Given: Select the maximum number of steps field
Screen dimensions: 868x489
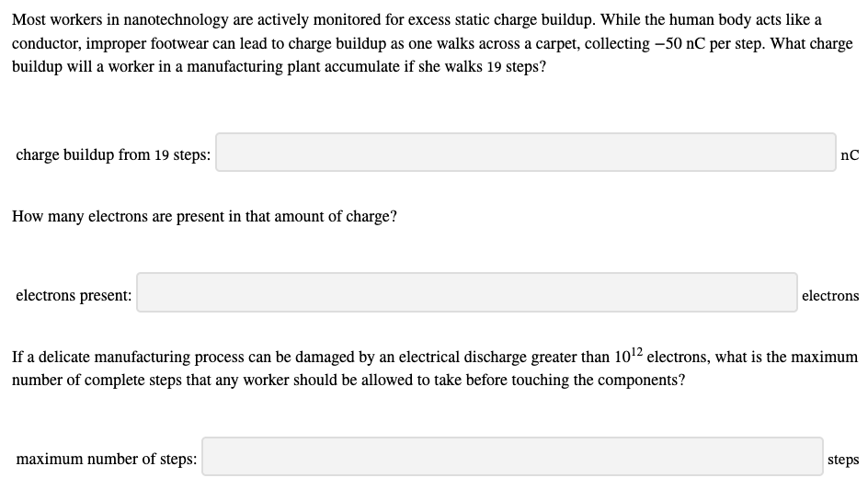Looking at the screenshot, I should [x=512, y=457].
